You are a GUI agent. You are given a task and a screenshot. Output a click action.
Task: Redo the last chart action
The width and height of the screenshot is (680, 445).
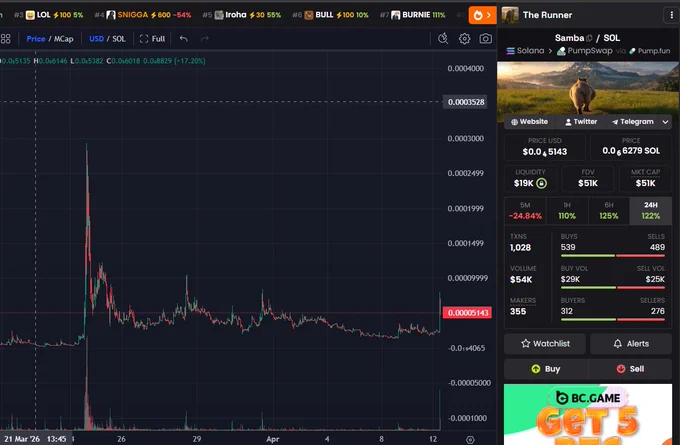click(x=205, y=39)
